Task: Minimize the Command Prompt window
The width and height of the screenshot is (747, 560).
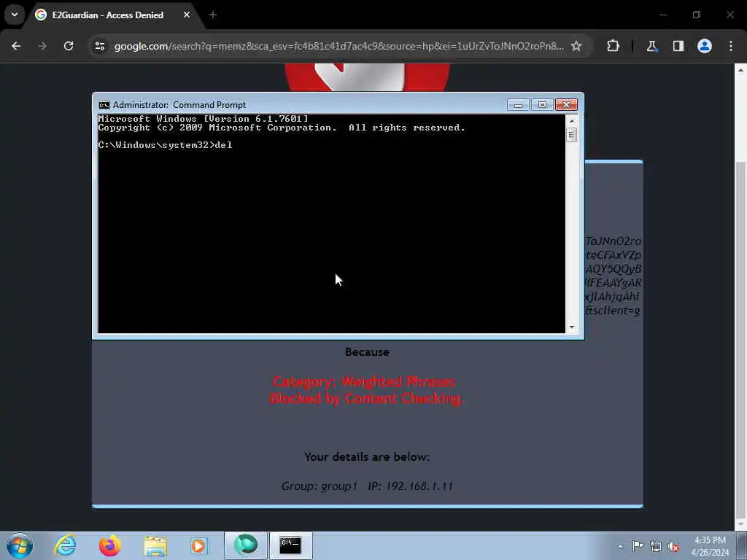Action: click(x=519, y=105)
